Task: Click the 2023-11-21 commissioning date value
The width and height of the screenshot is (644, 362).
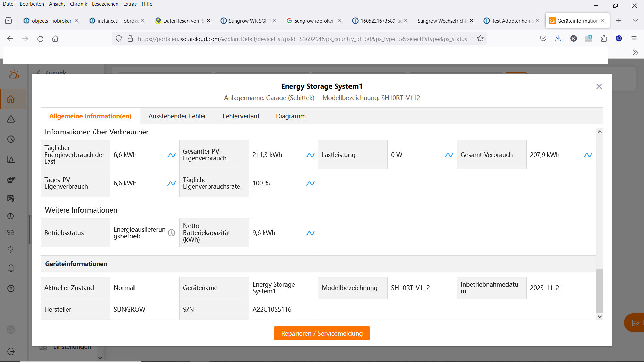Action: 546,288
